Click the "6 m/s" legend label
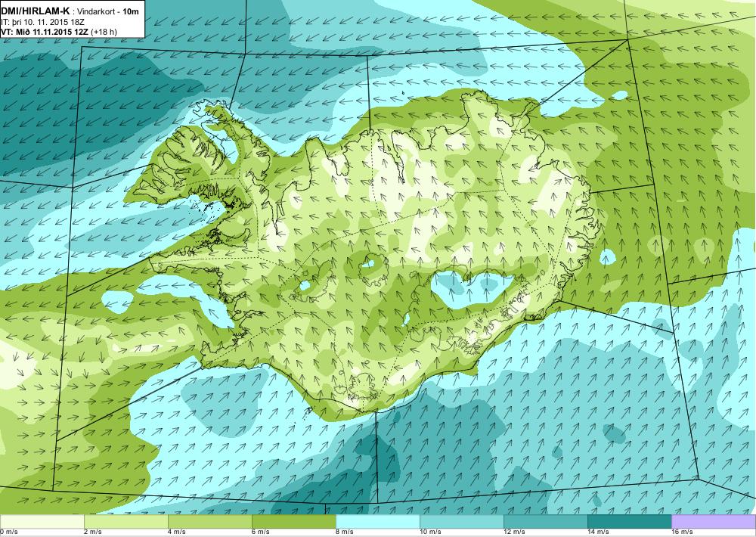This screenshot has width=756, height=537. click(260, 532)
